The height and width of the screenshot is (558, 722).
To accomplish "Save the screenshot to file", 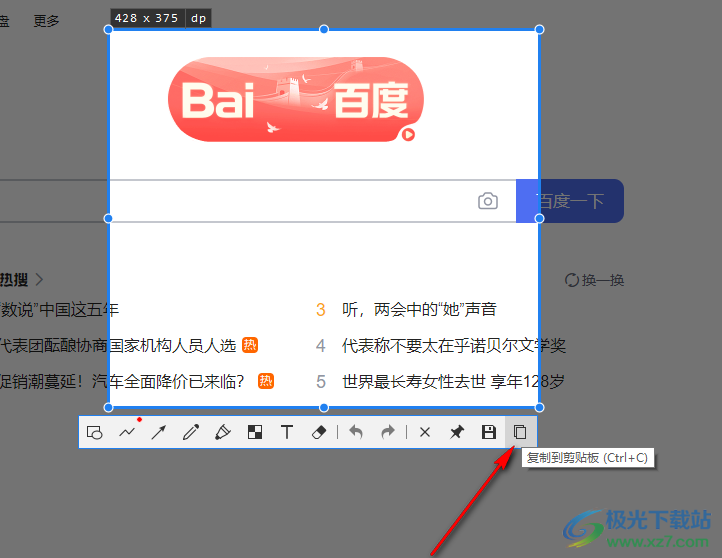I will [489, 432].
